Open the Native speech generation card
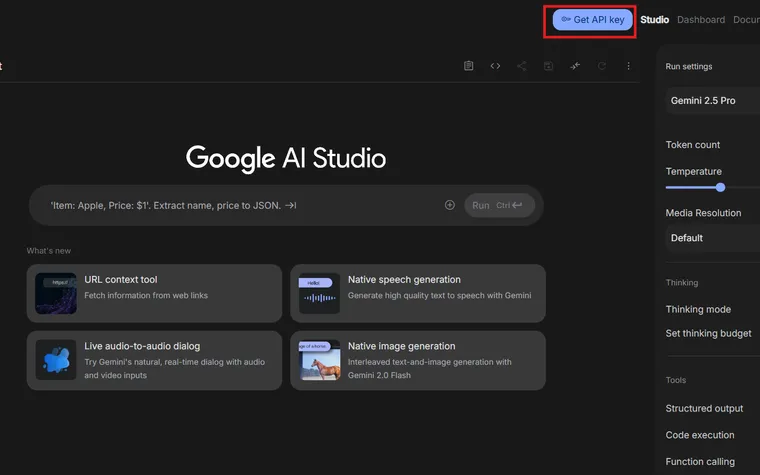 click(x=418, y=293)
